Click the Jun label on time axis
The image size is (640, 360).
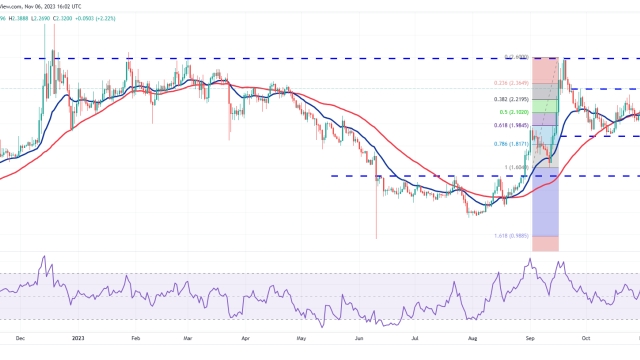359,338
